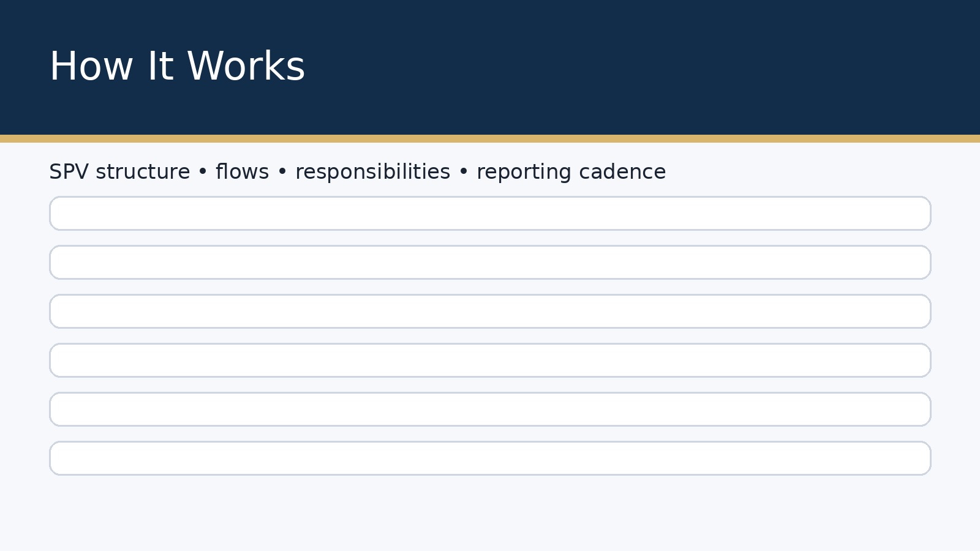Viewport: 980px width, 551px height.
Task: Select the word "structure" in the subtitle
Action: pyautogui.click(x=143, y=172)
